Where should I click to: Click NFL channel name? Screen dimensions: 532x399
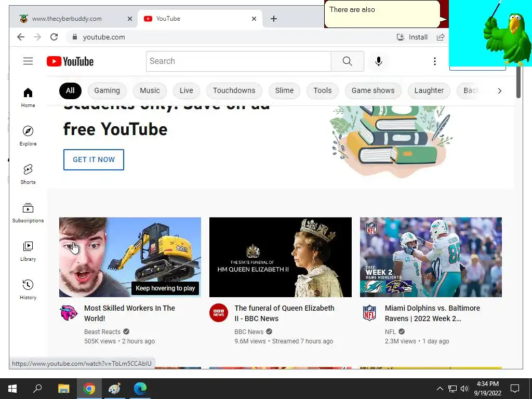pyautogui.click(x=390, y=332)
